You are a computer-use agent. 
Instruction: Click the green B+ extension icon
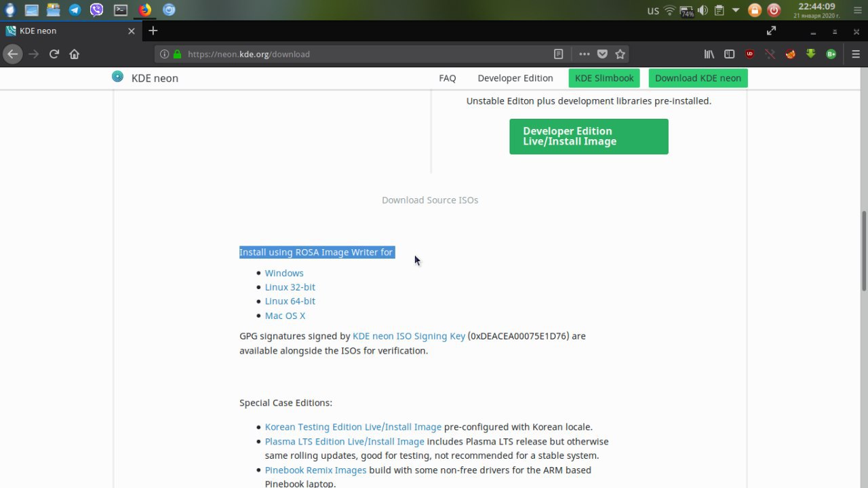831,54
